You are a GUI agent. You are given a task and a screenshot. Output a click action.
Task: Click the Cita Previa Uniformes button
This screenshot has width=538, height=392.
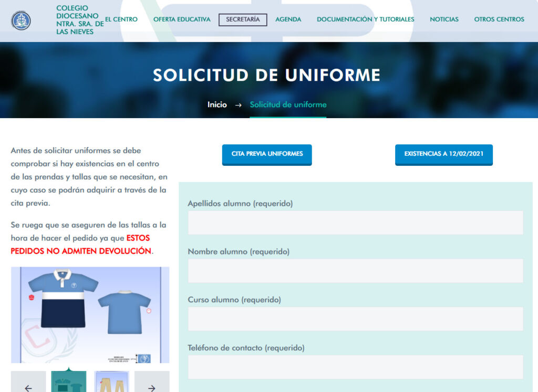point(267,154)
